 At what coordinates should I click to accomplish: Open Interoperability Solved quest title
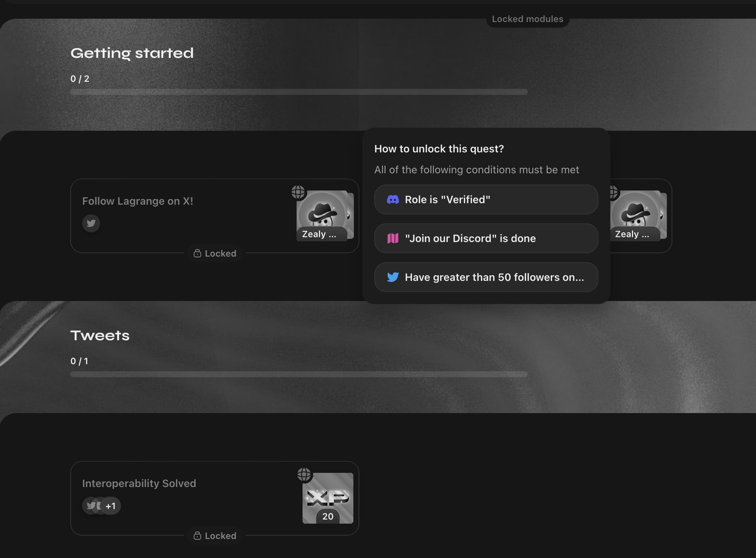[139, 483]
